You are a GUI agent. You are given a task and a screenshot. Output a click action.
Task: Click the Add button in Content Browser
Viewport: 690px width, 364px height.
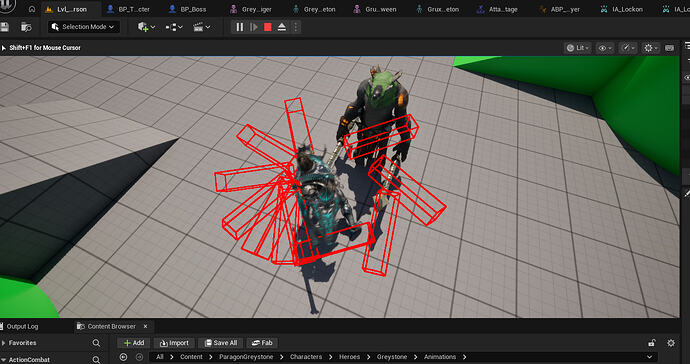134,343
